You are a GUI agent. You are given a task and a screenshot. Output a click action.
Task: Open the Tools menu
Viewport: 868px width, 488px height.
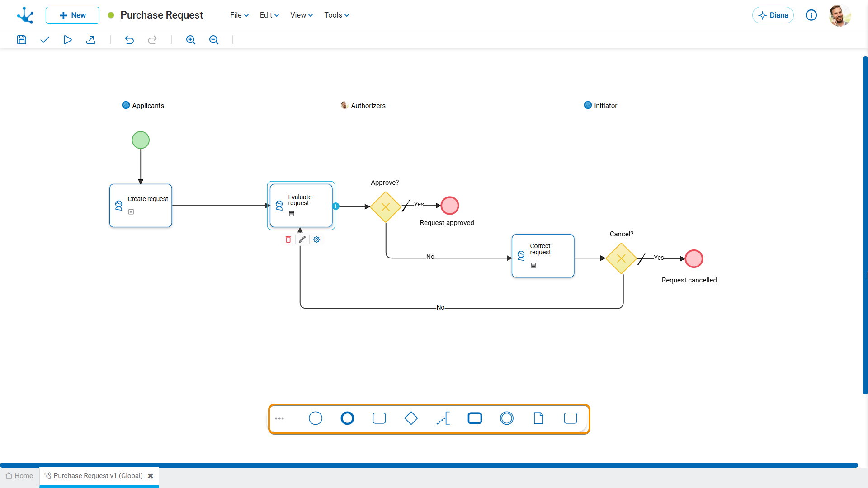pos(337,15)
